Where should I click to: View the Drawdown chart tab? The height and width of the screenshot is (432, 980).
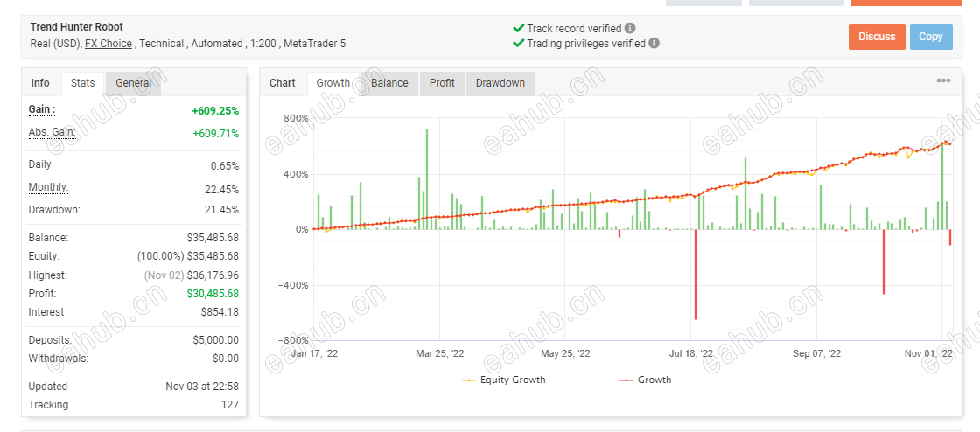pos(500,83)
